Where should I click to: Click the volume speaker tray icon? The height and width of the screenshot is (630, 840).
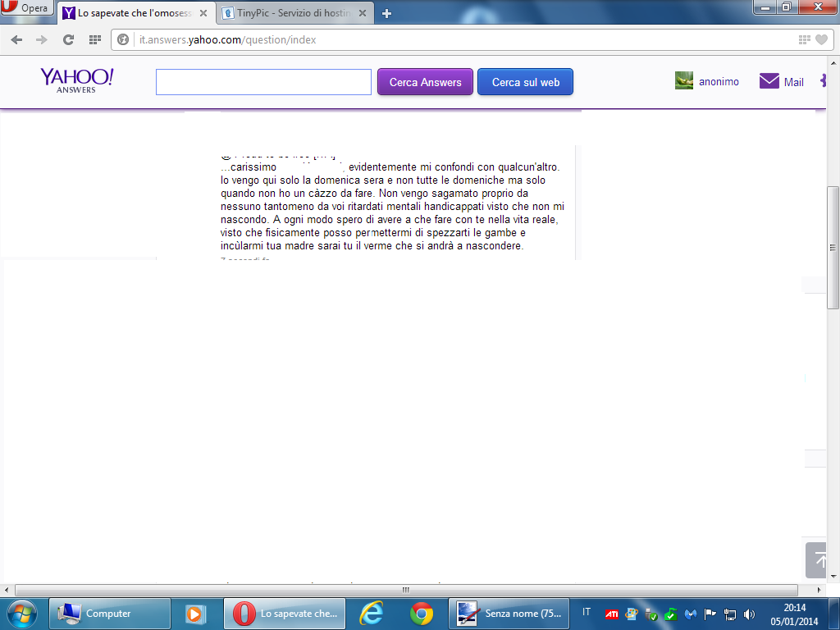point(749,614)
